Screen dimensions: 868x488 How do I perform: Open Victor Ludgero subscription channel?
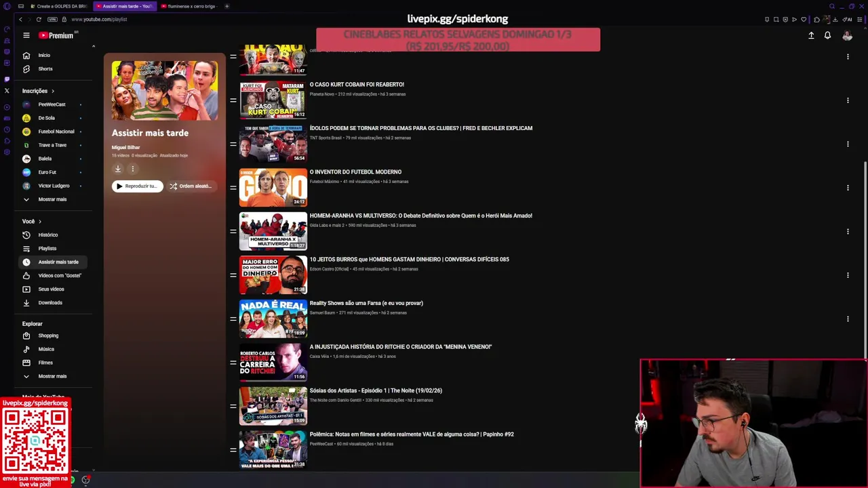(54, 186)
